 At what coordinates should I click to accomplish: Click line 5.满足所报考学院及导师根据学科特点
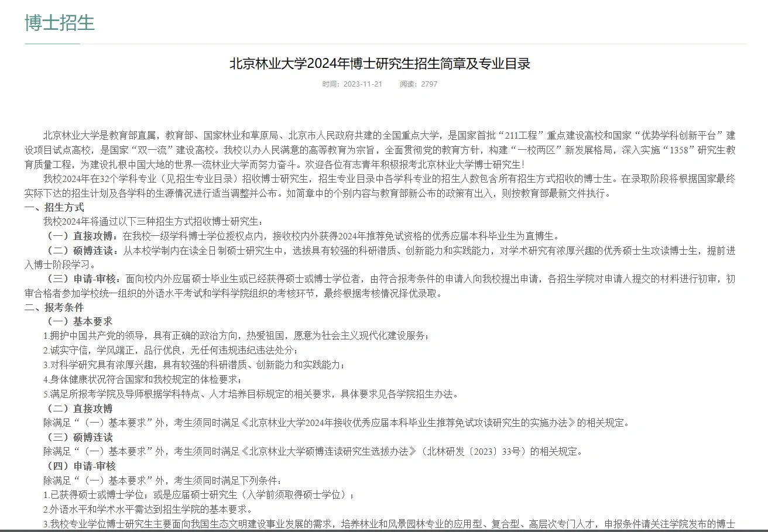pos(251,394)
